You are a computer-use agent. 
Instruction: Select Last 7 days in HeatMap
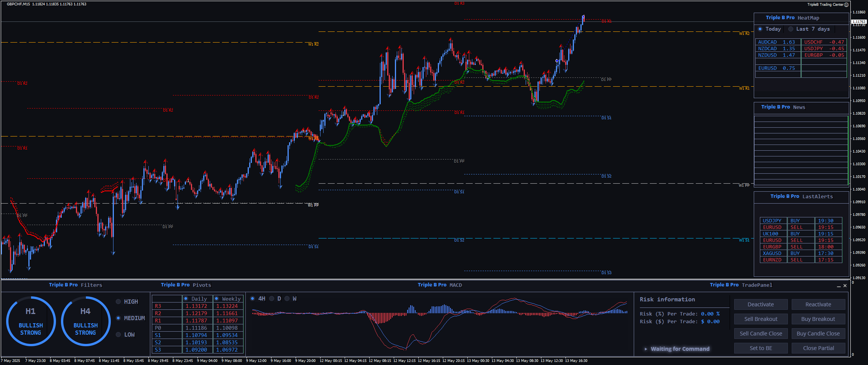point(791,29)
